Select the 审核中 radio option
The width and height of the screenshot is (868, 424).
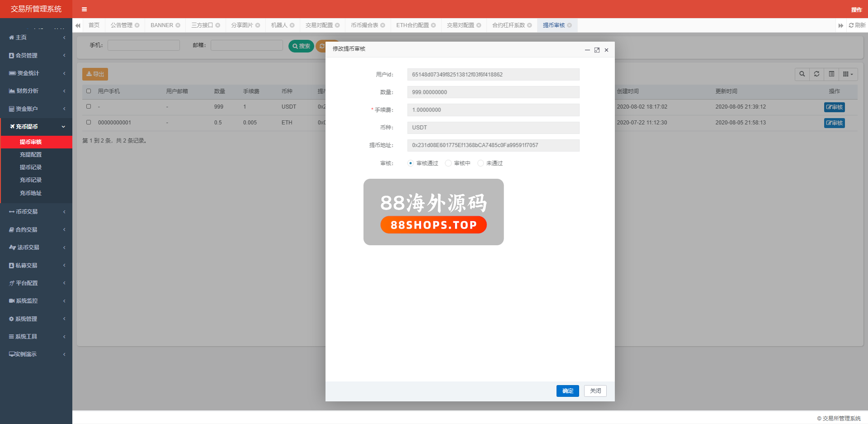coord(448,163)
